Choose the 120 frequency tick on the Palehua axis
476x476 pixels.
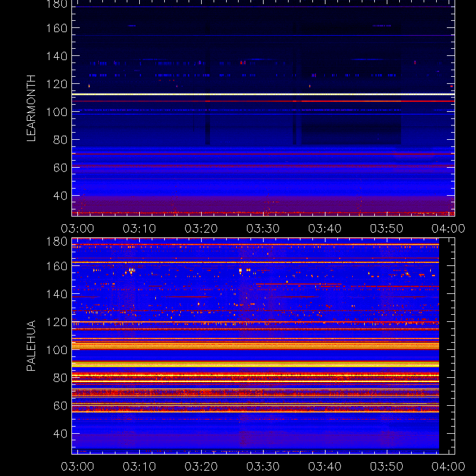point(57,322)
